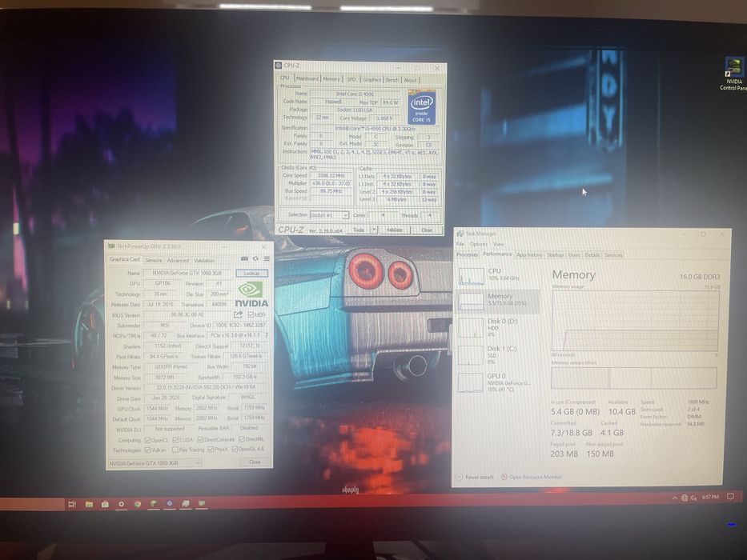Screen dimensions: 747x560
Task: Click the Validate button in CPU-Z
Action: [x=394, y=230]
